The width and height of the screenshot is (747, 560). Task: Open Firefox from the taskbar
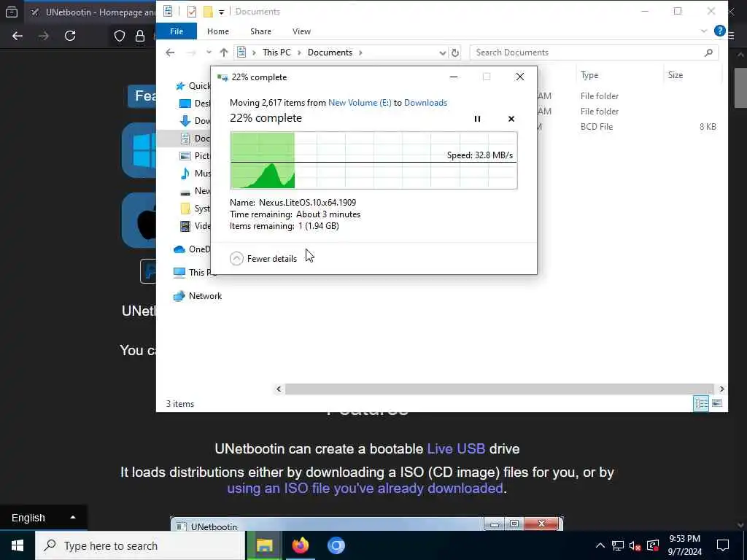click(x=301, y=545)
